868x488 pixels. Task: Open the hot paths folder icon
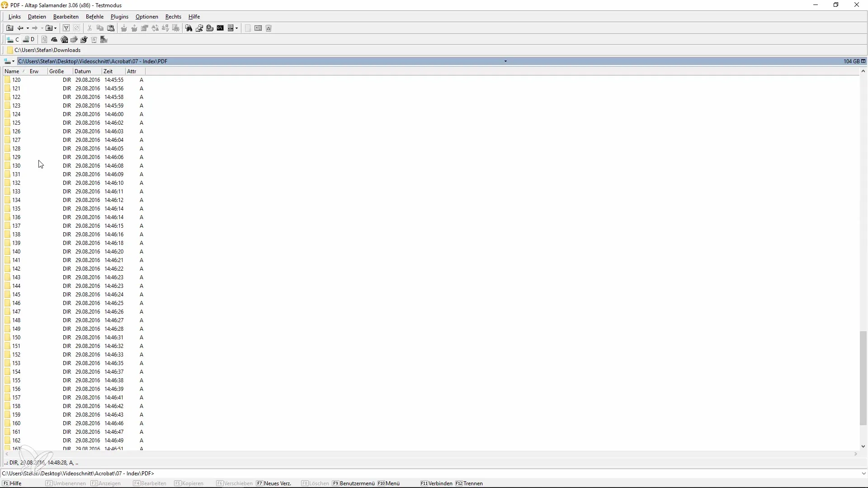49,28
